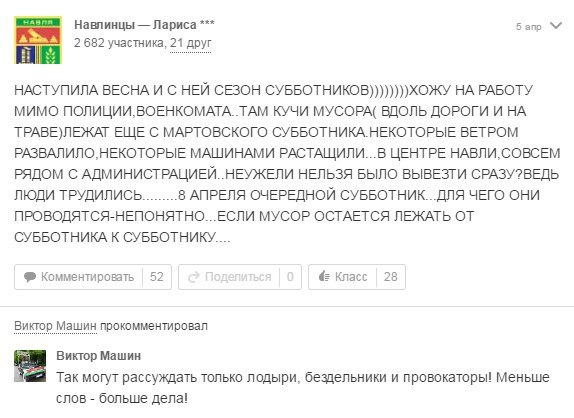This screenshot has width=574, height=418.
Task: Click the comment text about лодыри
Action: pos(303,388)
